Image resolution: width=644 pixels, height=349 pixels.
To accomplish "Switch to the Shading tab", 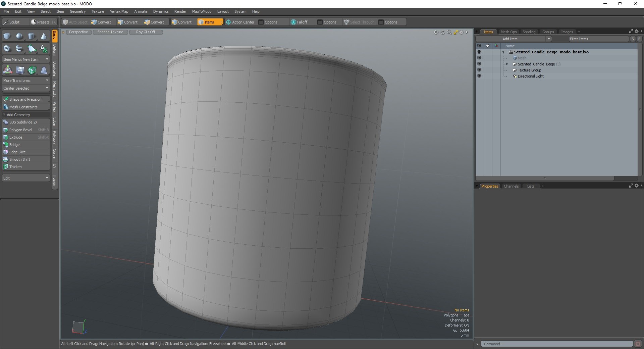I will pyautogui.click(x=529, y=32).
